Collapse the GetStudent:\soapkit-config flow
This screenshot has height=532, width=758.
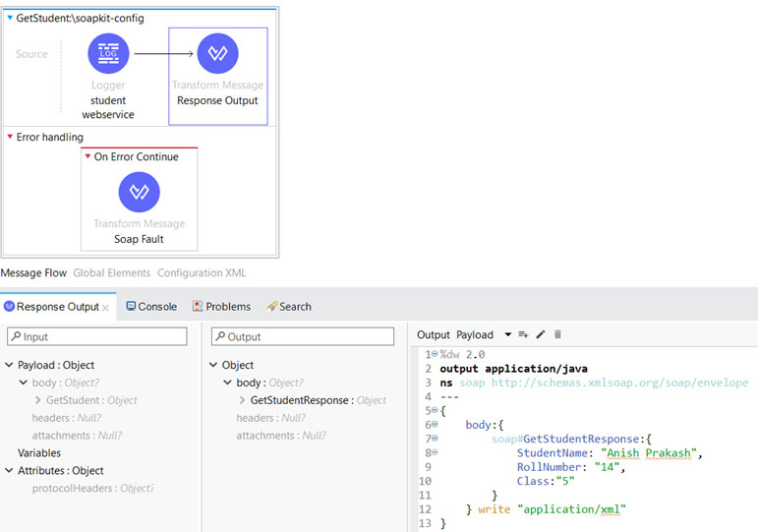pos(10,18)
